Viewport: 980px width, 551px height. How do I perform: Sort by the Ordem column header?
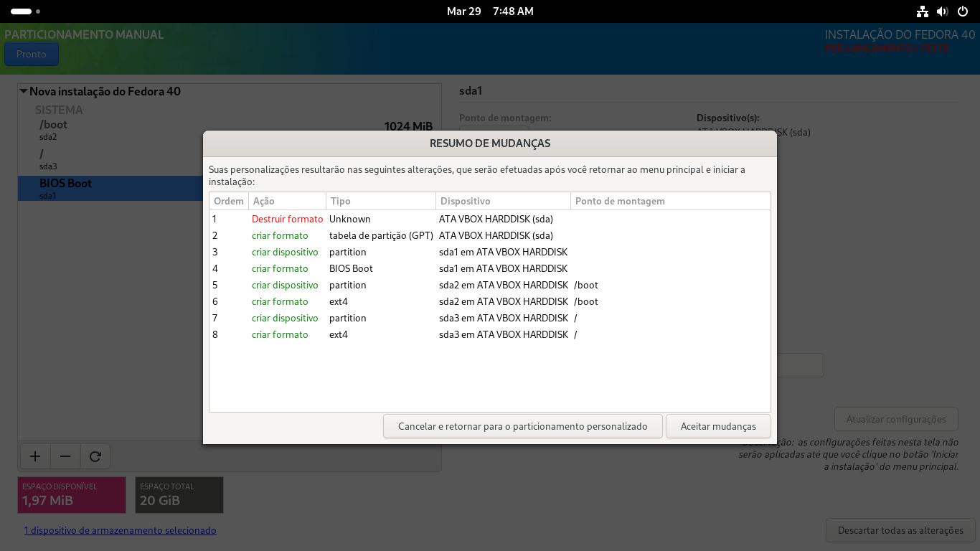[229, 201]
